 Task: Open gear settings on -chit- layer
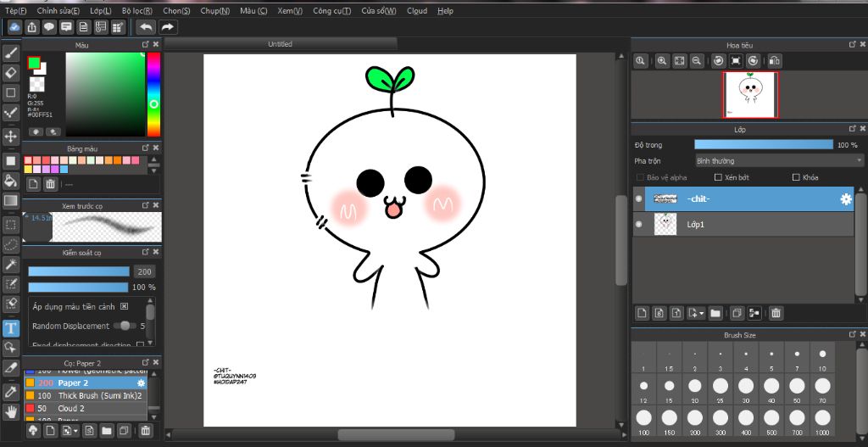point(846,199)
